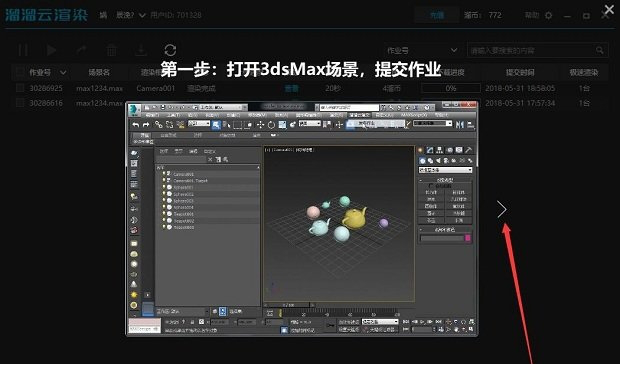Open the settings gear icon
Screen dimensions: 620x378
[x=548, y=15]
